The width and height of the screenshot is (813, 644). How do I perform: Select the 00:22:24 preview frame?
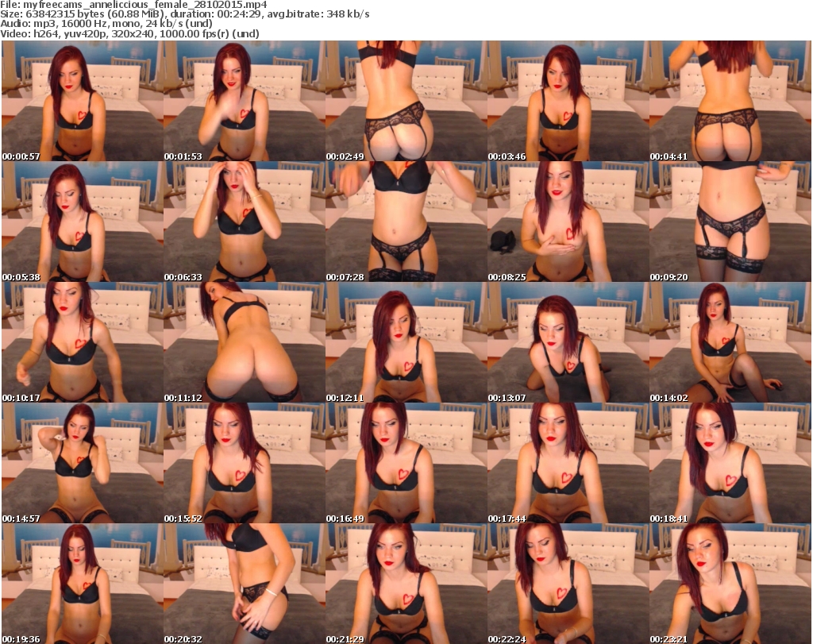tap(568, 584)
